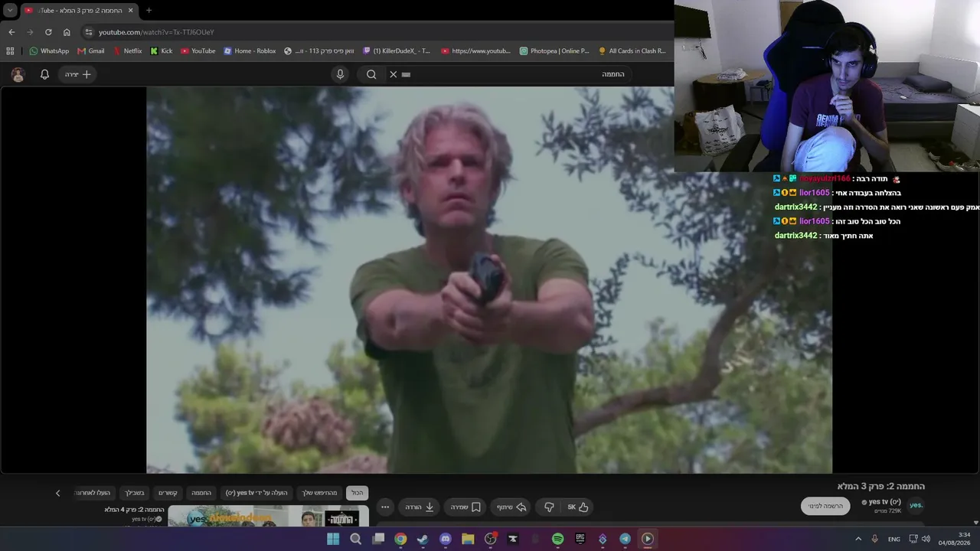980x551 pixels.
Task: Select the קשורים filter chip
Action: pos(168,493)
